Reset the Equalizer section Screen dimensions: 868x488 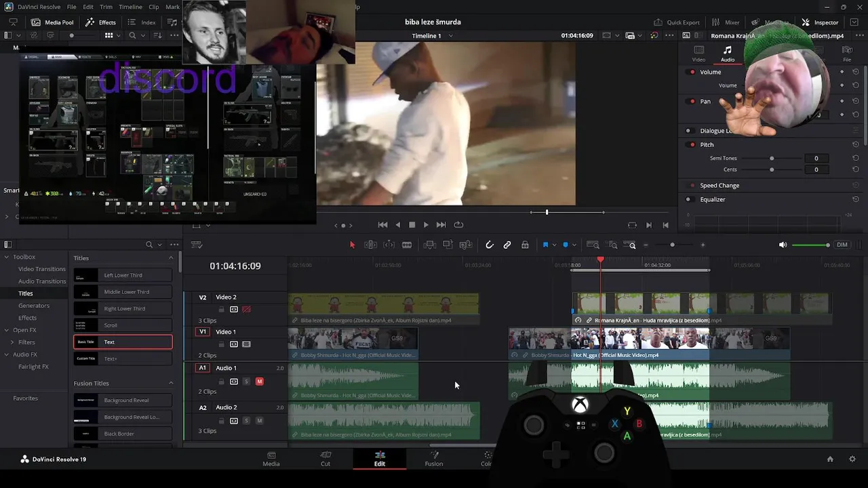pos(856,199)
